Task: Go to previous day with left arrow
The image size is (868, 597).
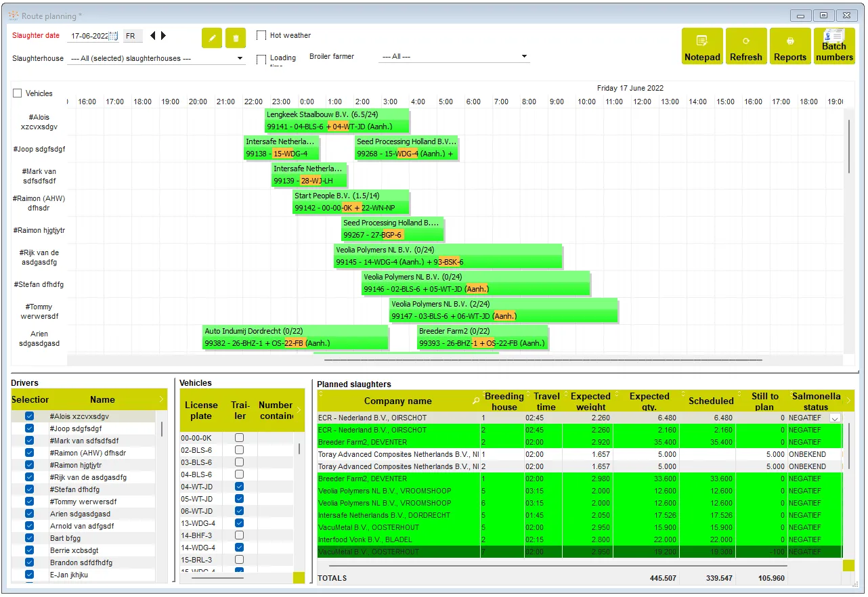Action: tap(153, 36)
